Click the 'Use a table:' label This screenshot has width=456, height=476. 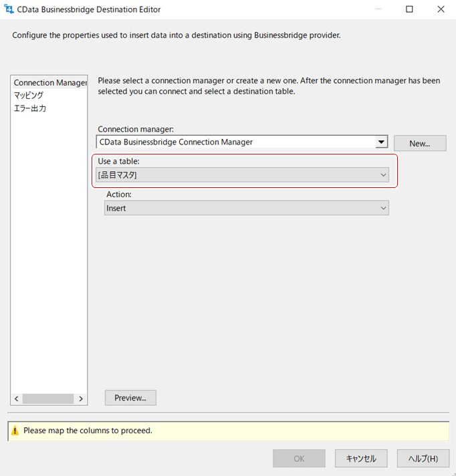click(x=118, y=161)
